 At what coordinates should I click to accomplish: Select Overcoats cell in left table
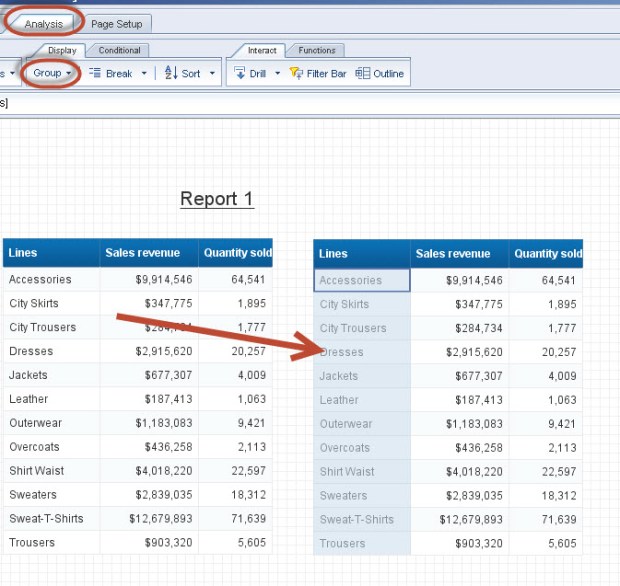[51, 447]
